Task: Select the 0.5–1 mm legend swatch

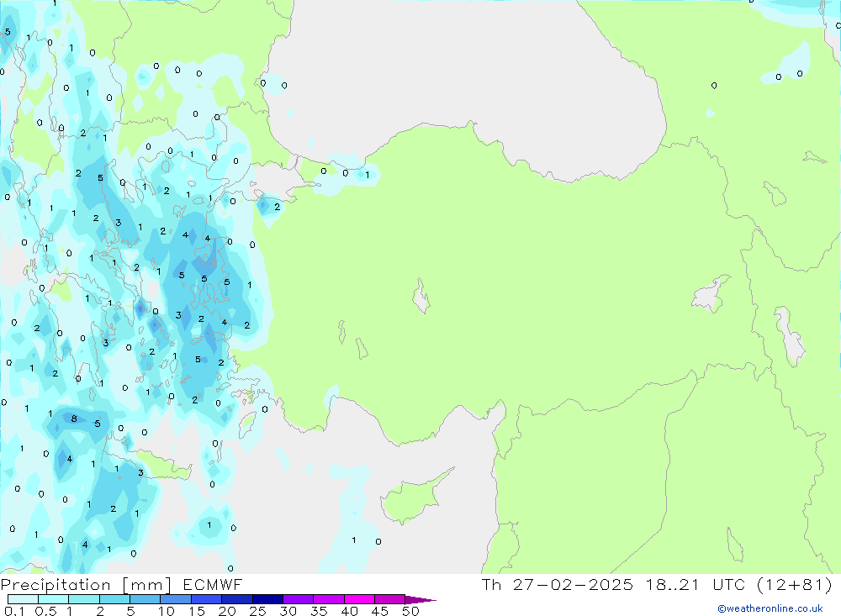Action: pyautogui.click(x=53, y=599)
